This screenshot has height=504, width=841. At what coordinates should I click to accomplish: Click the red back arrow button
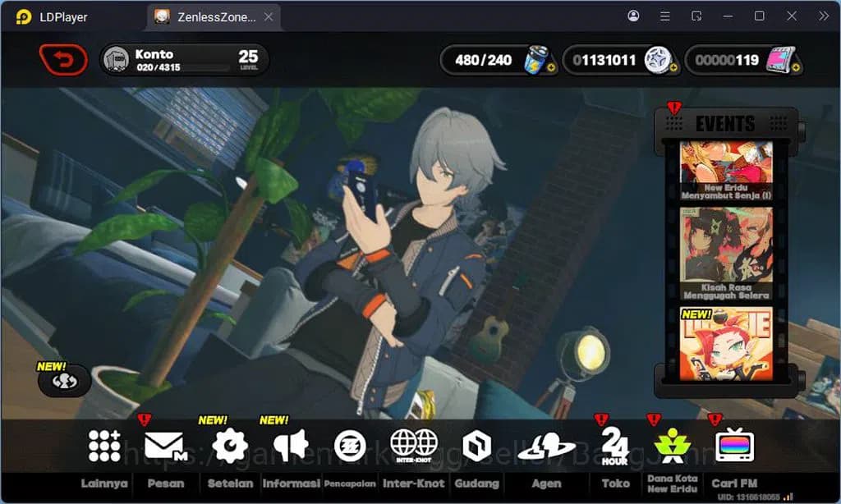(x=63, y=60)
